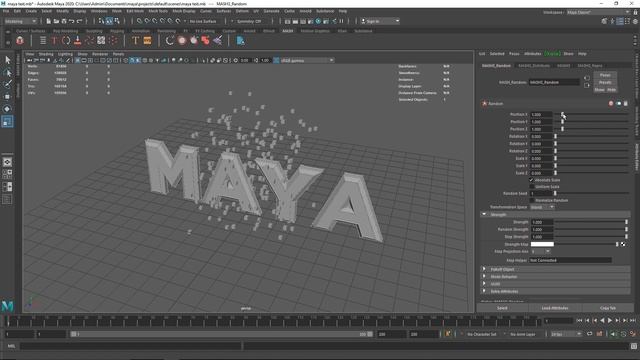Click the Position Y value field
The image size is (640, 360).
click(x=541, y=122)
